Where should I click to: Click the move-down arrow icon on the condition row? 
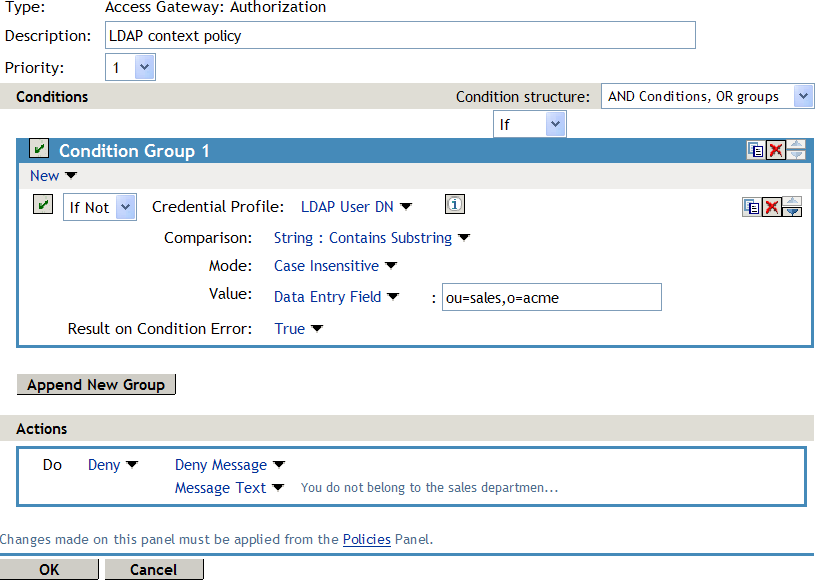point(793,213)
